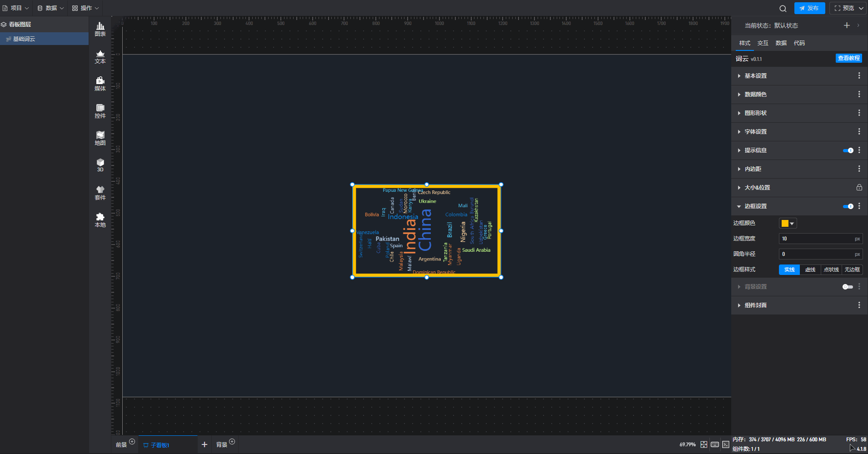Switch to the 数据 tab in right panel

coord(781,43)
